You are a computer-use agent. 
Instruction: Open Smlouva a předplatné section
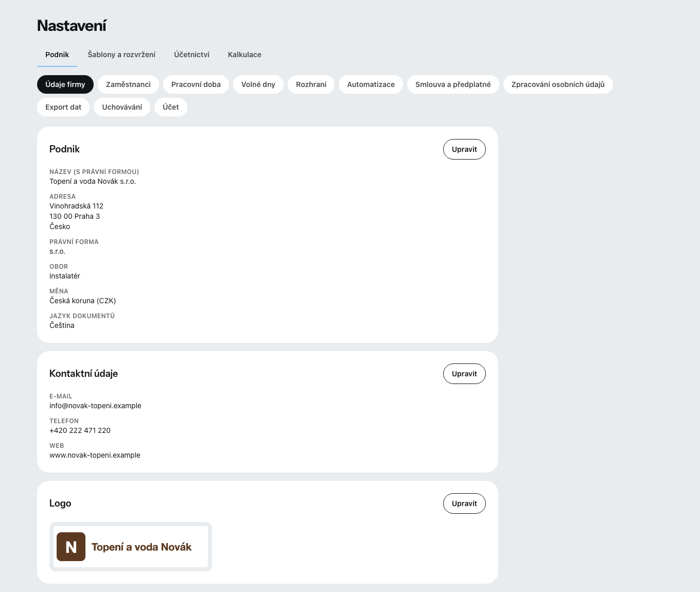click(x=453, y=84)
